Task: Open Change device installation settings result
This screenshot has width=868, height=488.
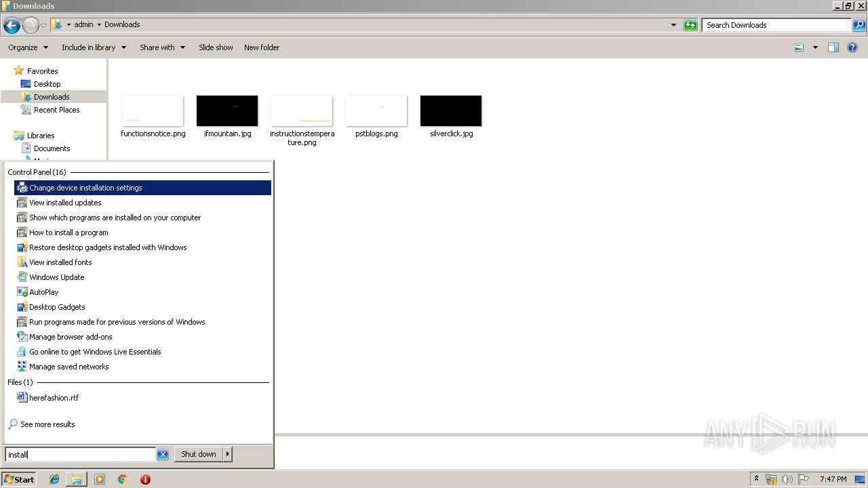Action: point(142,188)
